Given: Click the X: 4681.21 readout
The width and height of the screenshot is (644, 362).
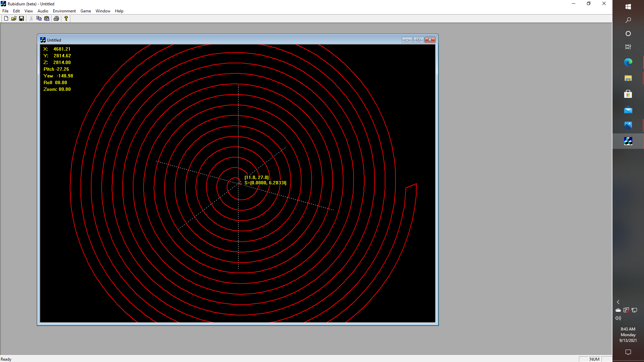Looking at the screenshot, I should pos(57,49).
